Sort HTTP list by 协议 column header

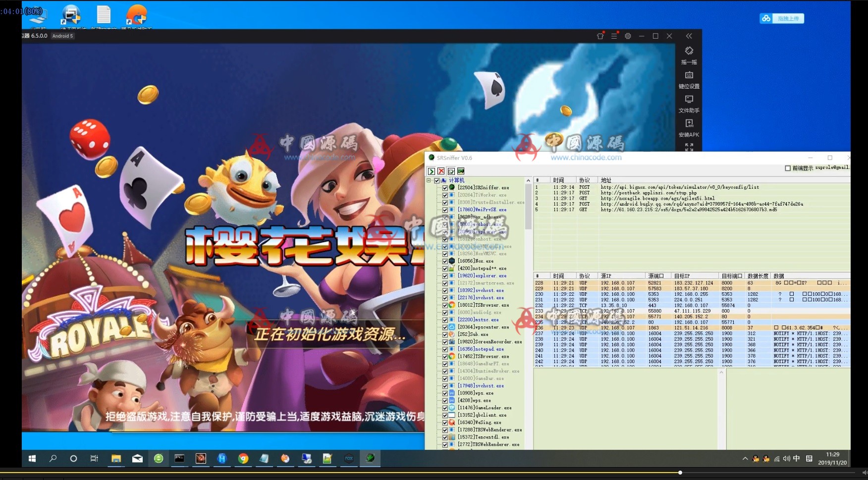coord(588,180)
